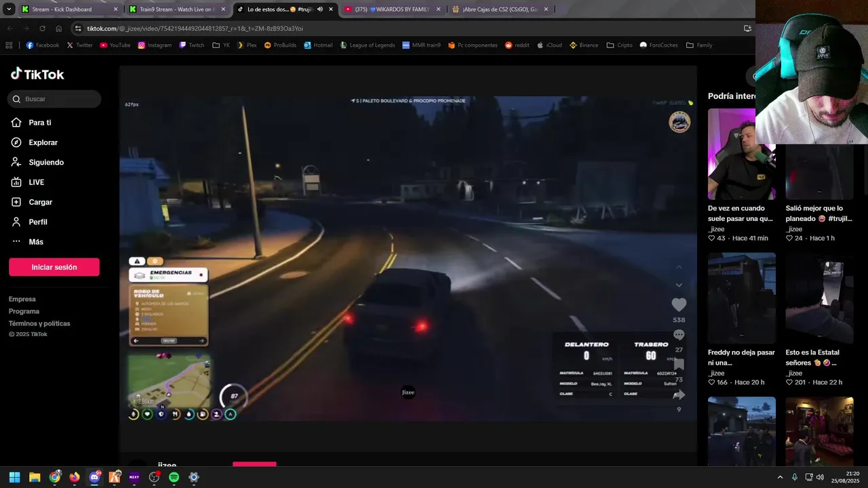Open the Hotmail bookmark

coord(318,45)
